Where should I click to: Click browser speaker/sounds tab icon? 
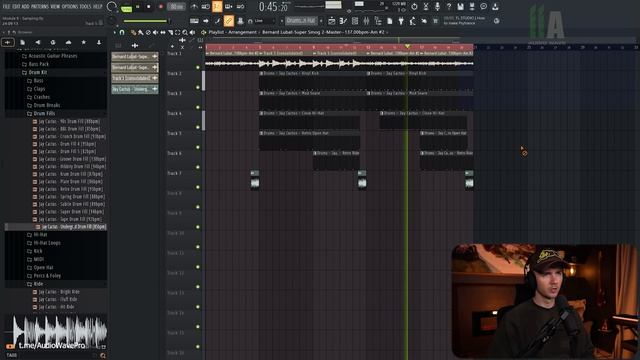(x=38, y=42)
